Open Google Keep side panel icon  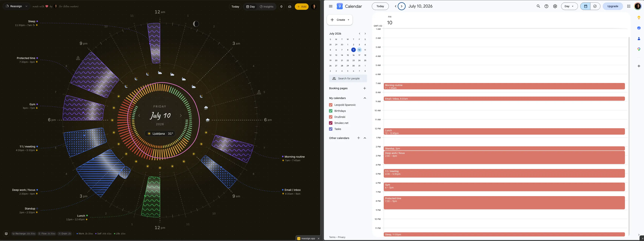[639, 18]
